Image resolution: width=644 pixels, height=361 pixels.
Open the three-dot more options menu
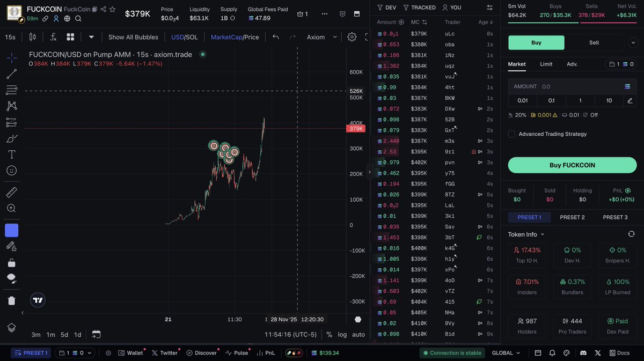tap(324, 14)
